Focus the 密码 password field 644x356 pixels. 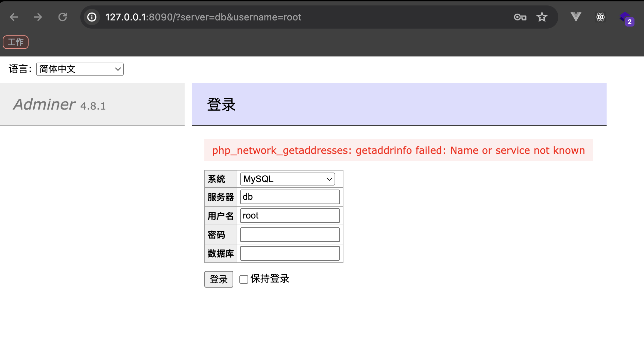(x=290, y=235)
